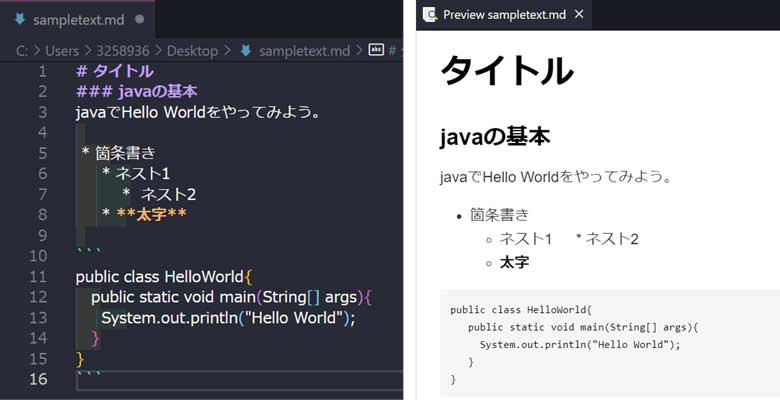
Task: Click the unsaved dot on the sampletext.md tab
Action: [x=140, y=19]
